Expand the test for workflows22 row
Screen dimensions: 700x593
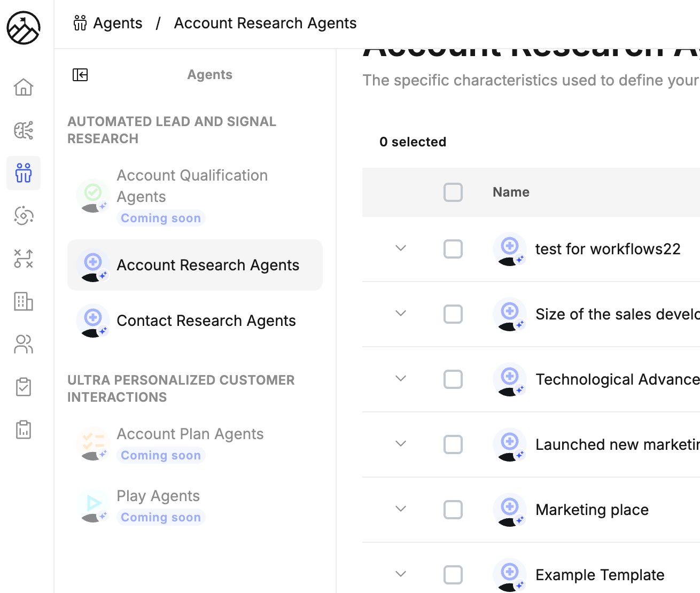pyautogui.click(x=401, y=248)
